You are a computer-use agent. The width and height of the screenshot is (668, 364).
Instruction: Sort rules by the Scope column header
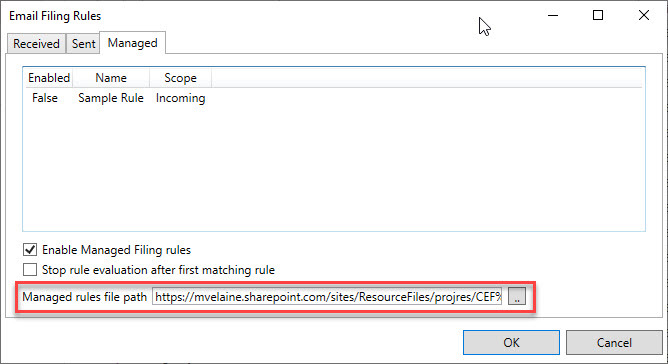(x=180, y=78)
